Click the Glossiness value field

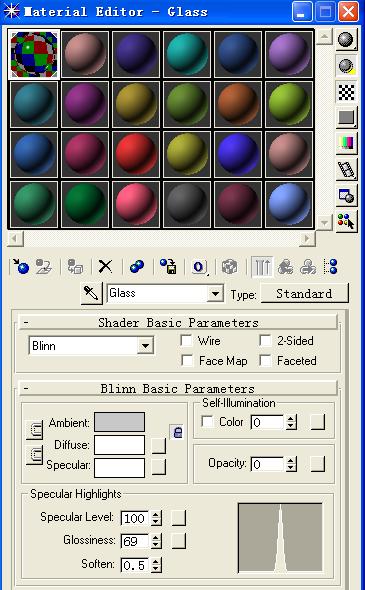click(x=135, y=541)
